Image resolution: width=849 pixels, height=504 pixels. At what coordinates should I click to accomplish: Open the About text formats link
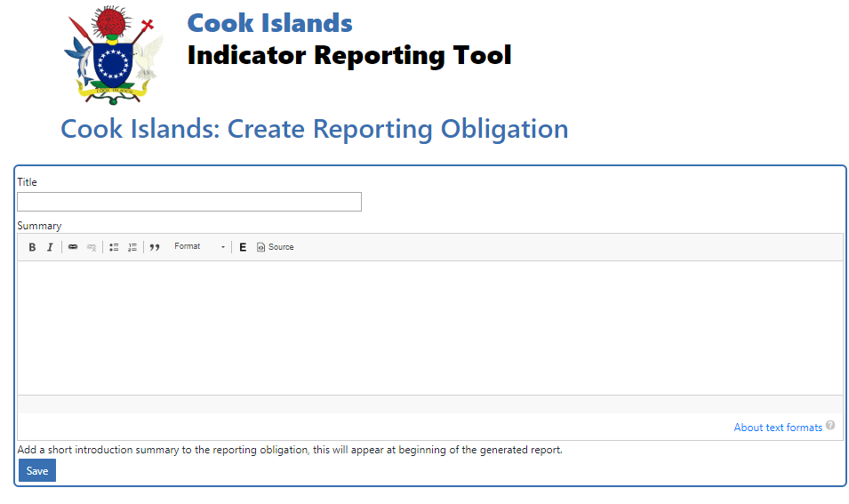[x=778, y=428]
